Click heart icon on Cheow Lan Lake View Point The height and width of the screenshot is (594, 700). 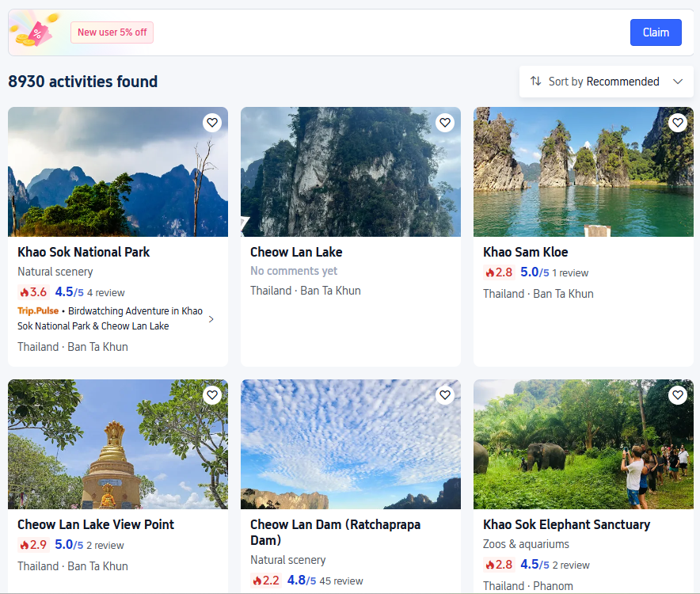[x=211, y=395]
